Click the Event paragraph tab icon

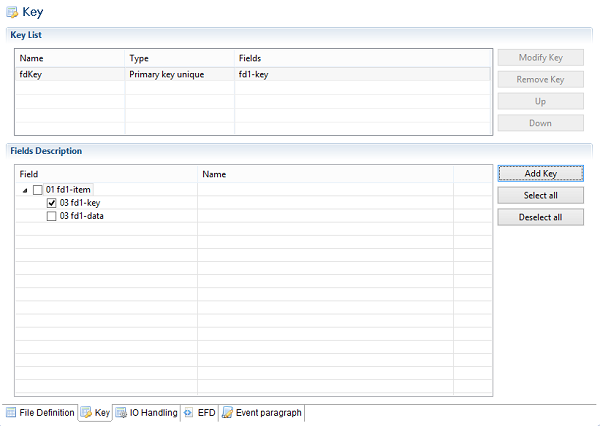tap(227, 412)
